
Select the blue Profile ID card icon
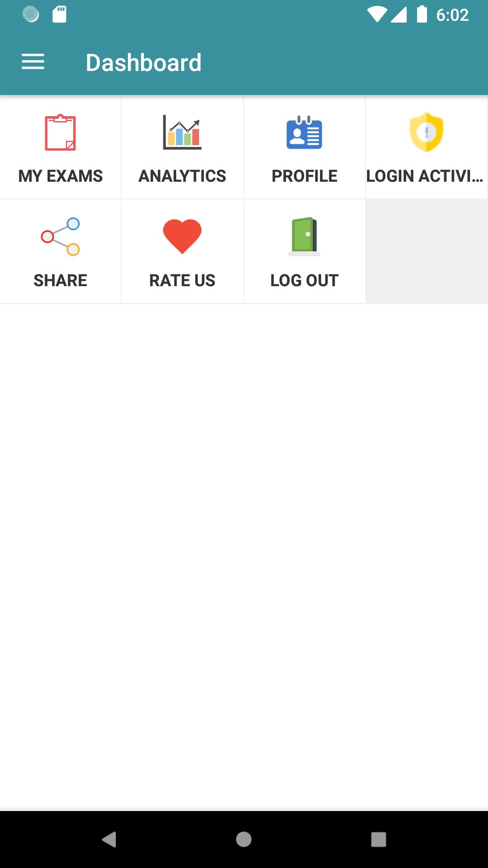[x=304, y=132]
